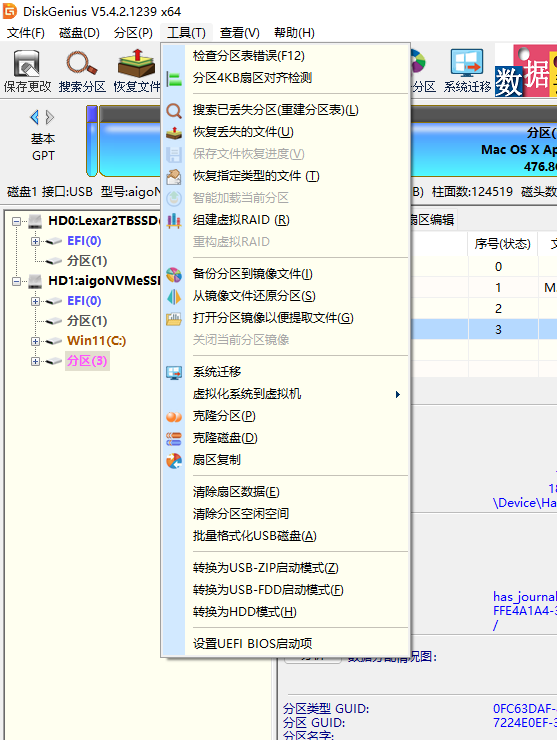
Task: Click the previous disk arrow icon
Action: [34, 117]
